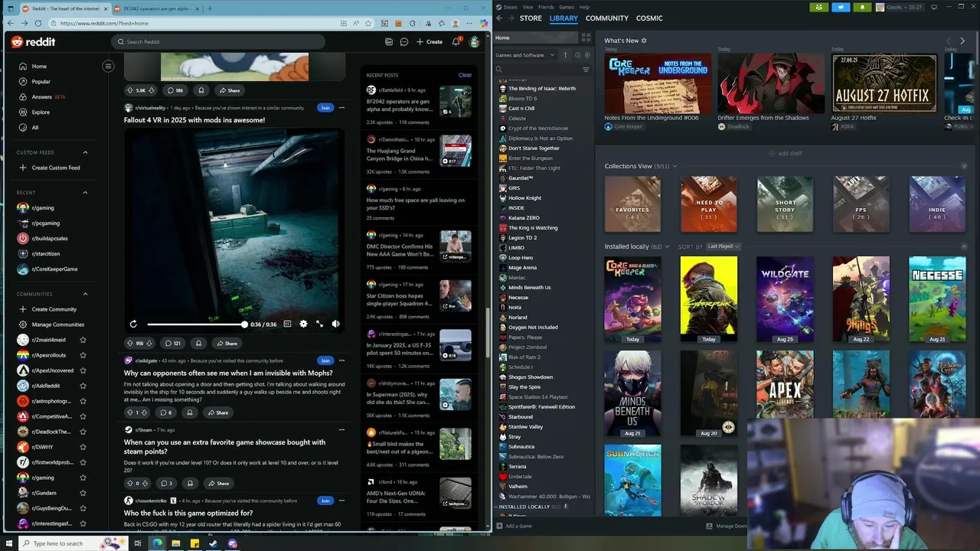Click the Reddit Create post button

pos(430,42)
